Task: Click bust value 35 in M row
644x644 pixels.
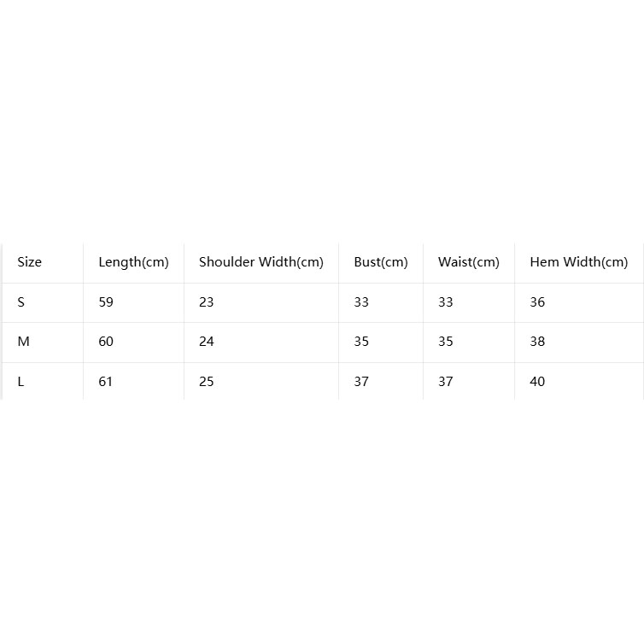Action: click(361, 342)
